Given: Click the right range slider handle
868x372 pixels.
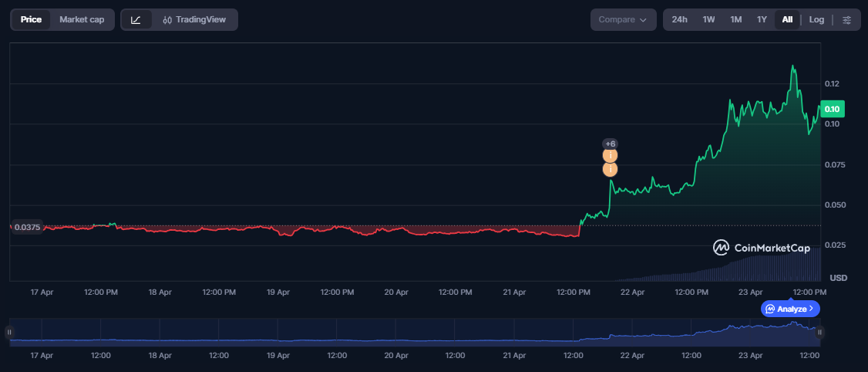Looking at the screenshot, I should tap(820, 333).
